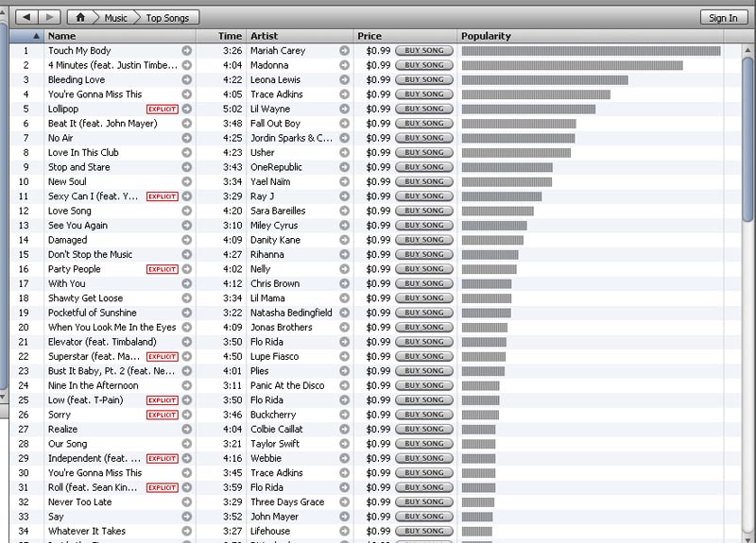The height and width of the screenshot is (543, 756).
Task: Click popularity bar for Bleeding Love
Action: click(x=545, y=79)
